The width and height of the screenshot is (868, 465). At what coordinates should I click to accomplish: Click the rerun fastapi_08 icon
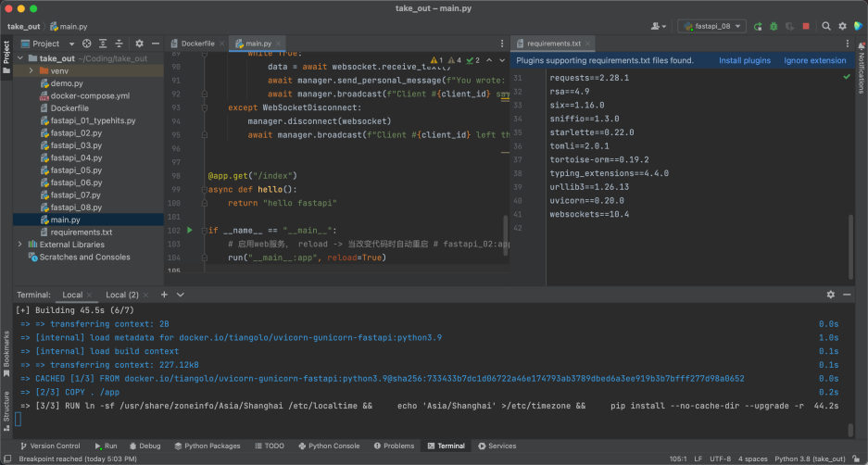point(759,27)
